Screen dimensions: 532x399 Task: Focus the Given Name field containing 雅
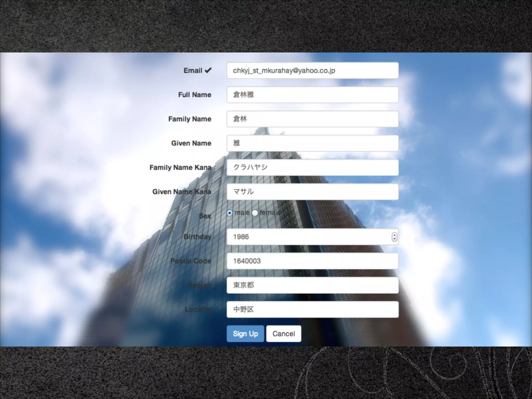[x=312, y=143]
